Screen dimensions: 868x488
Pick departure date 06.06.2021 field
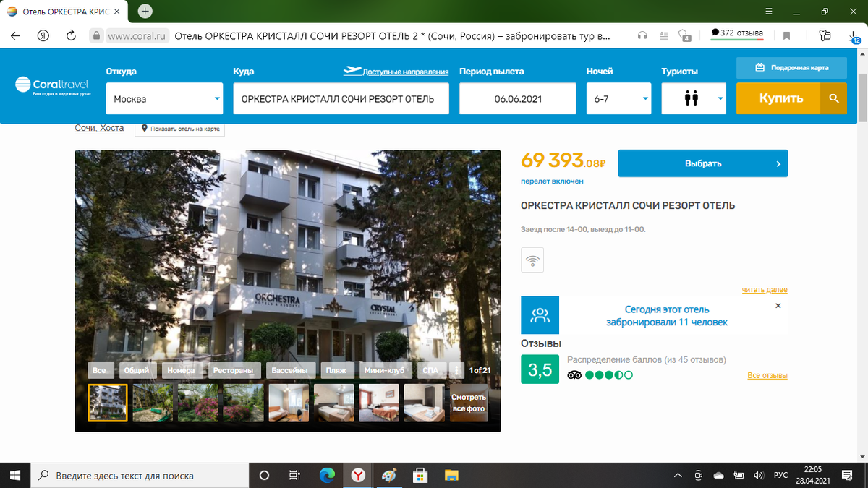click(518, 98)
